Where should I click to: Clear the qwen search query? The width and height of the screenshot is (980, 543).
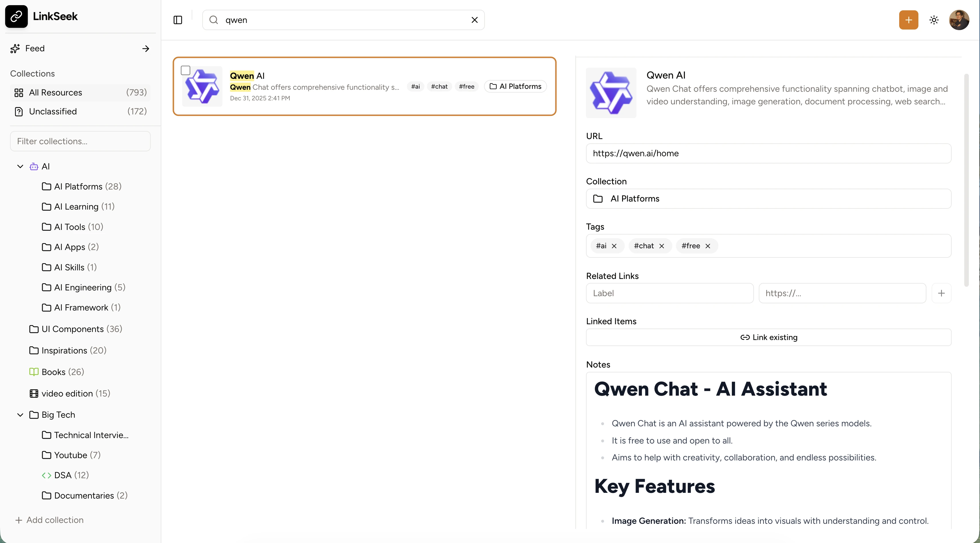click(x=475, y=20)
